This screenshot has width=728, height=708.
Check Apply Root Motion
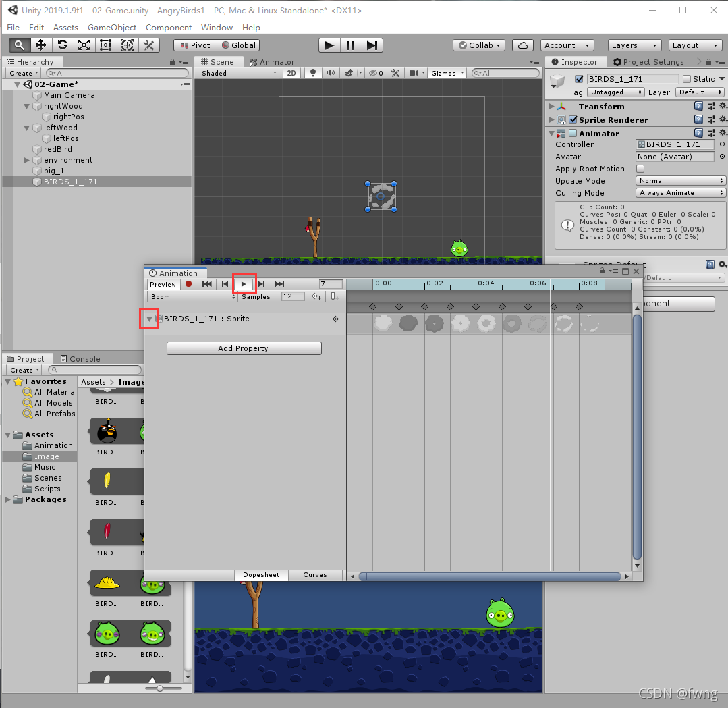coord(640,169)
